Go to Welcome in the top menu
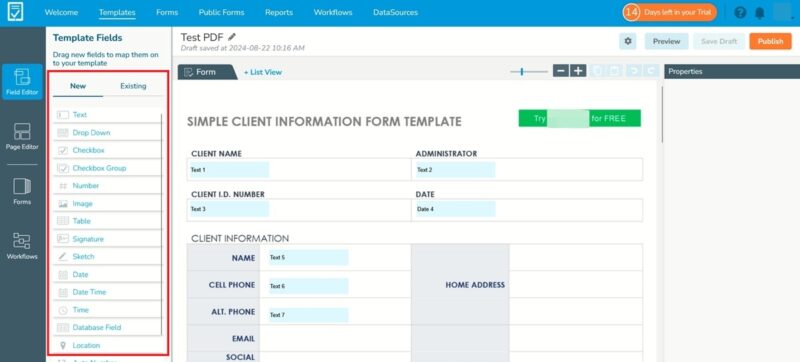Screen dimensions: 800x362 coord(62,12)
